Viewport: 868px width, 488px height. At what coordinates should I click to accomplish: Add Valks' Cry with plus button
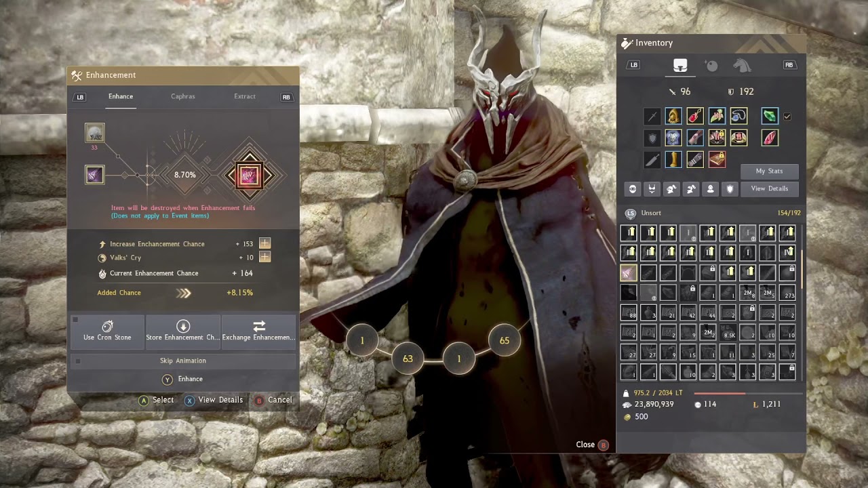(264, 257)
